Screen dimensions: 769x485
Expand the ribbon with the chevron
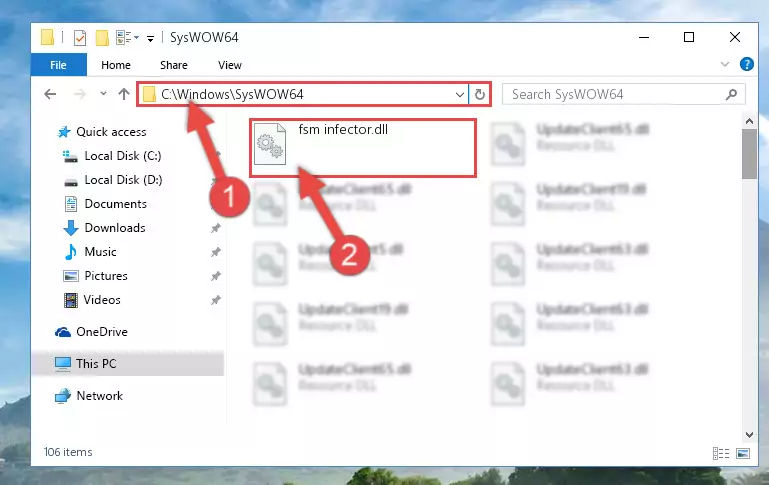click(x=725, y=64)
